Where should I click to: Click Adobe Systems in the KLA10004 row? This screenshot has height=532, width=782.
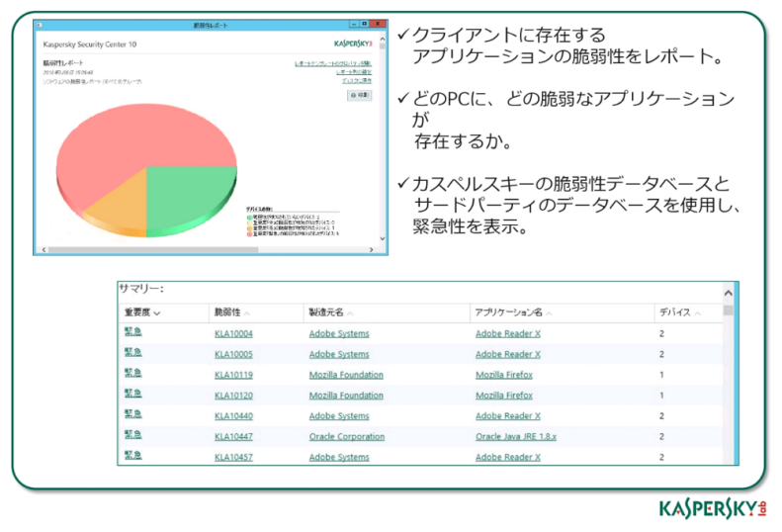coord(339,333)
